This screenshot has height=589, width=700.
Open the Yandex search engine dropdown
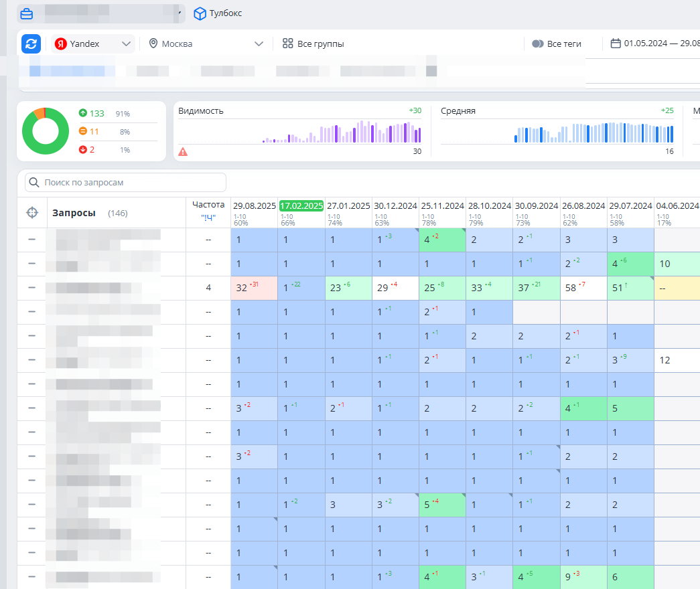94,44
